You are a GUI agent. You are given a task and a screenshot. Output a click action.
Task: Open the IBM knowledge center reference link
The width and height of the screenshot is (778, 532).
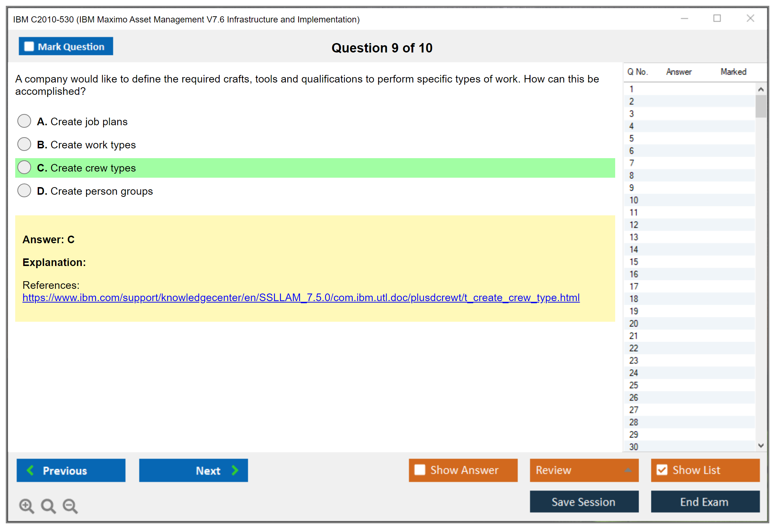click(x=301, y=297)
